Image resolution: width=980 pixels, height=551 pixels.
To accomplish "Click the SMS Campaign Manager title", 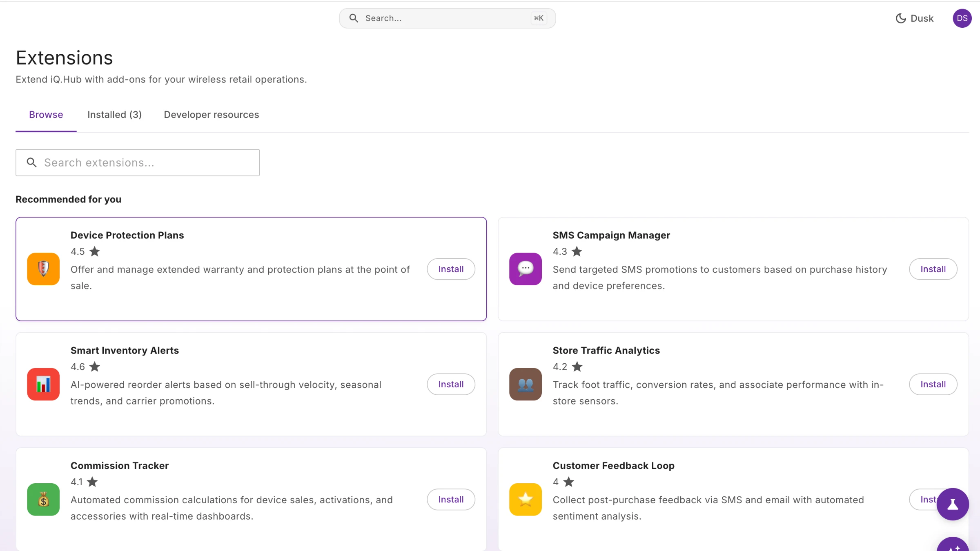I will click(611, 235).
